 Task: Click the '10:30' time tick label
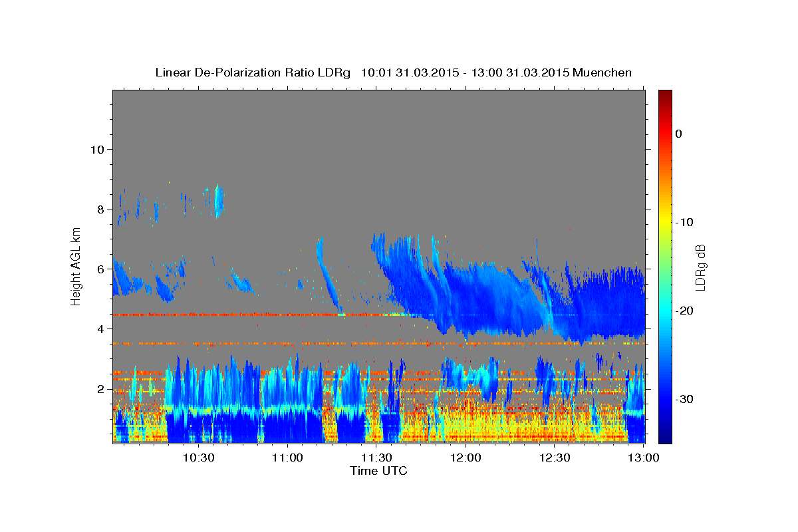pyautogui.click(x=198, y=458)
